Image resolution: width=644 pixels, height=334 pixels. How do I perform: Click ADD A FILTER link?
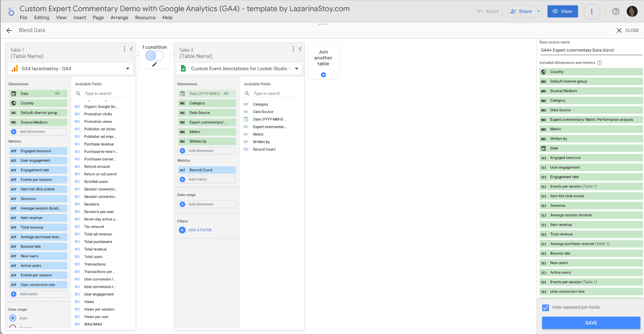tap(200, 230)
